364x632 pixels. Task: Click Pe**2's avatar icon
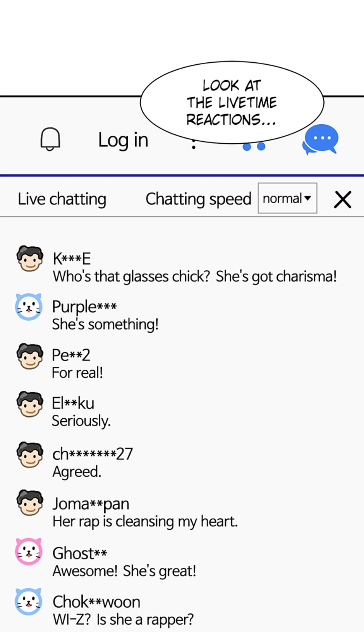30,356
